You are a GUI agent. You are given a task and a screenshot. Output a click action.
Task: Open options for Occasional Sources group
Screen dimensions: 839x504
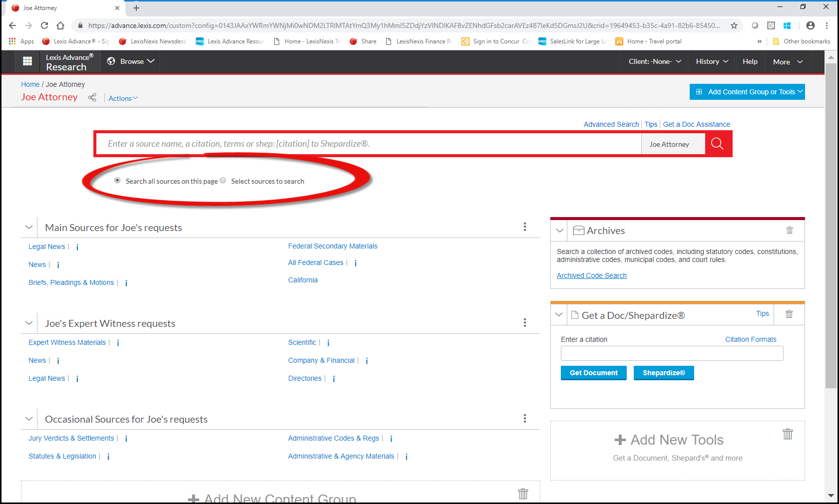(525, 419)
